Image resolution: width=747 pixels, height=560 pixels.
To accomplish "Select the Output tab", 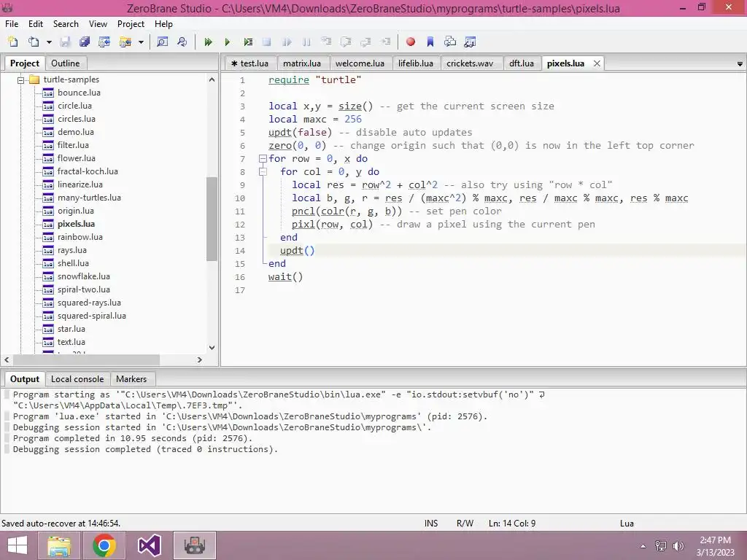I will 25,379.
